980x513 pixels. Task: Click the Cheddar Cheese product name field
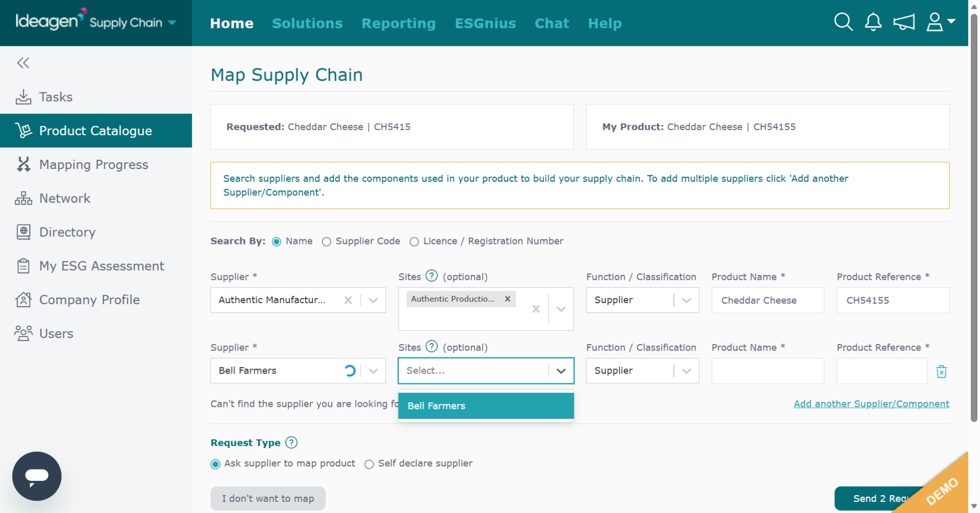coord(768,300)
